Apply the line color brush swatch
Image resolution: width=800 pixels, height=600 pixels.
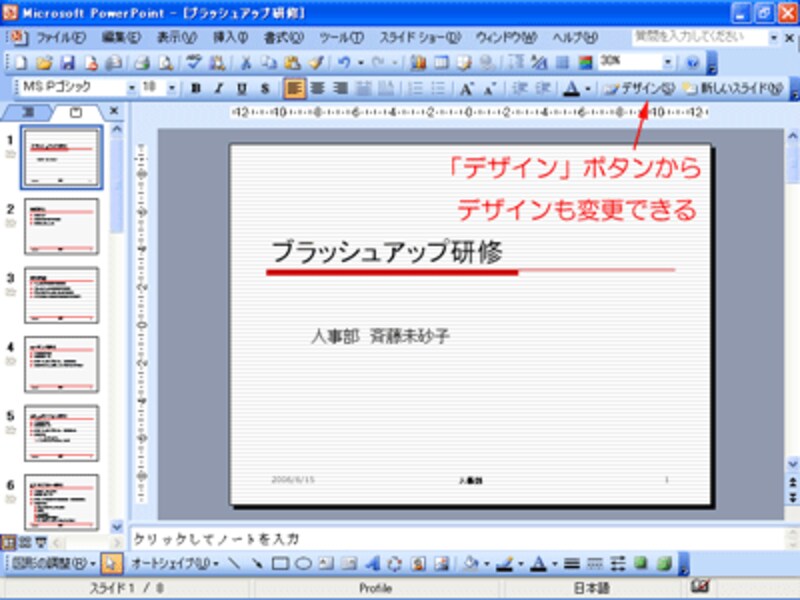(x=505, y=563)
